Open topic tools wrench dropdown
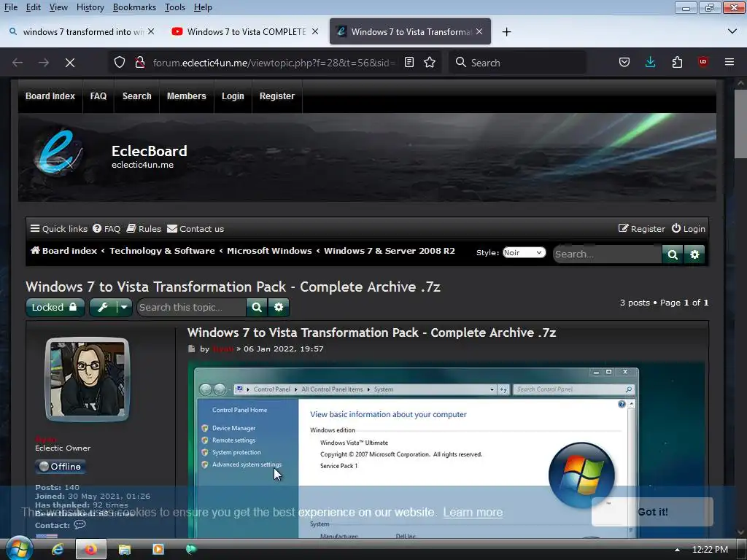747x560 pixels. (x=111, y=307)
